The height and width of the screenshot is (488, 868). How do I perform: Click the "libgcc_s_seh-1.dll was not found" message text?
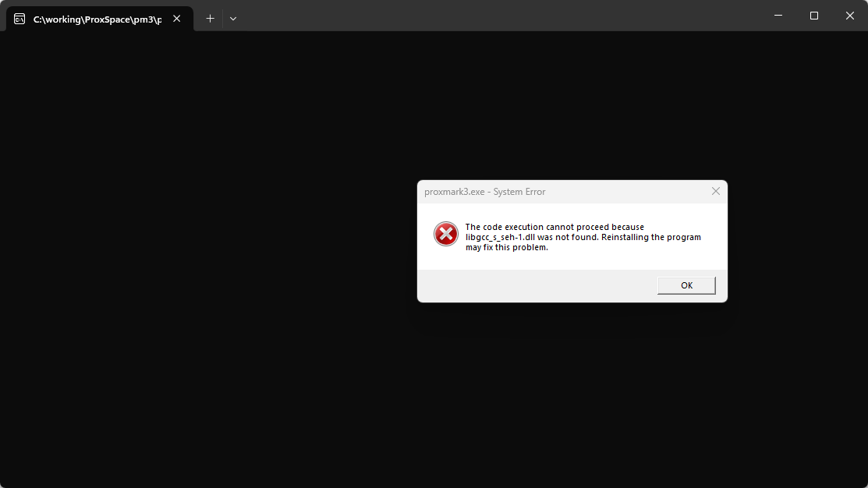tap(531, 237)
